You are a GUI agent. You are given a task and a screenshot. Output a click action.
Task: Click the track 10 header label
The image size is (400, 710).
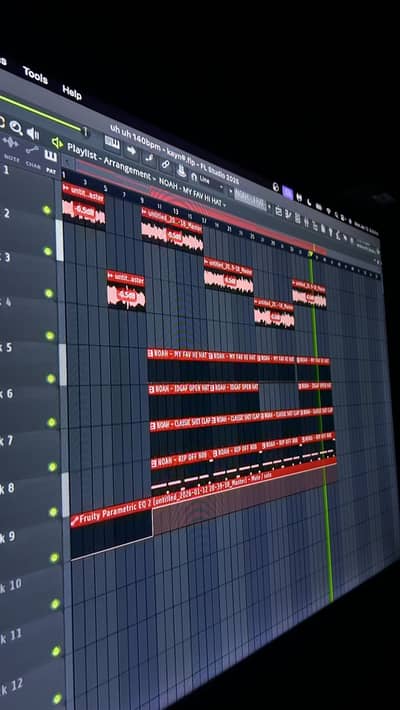[11, 586]
